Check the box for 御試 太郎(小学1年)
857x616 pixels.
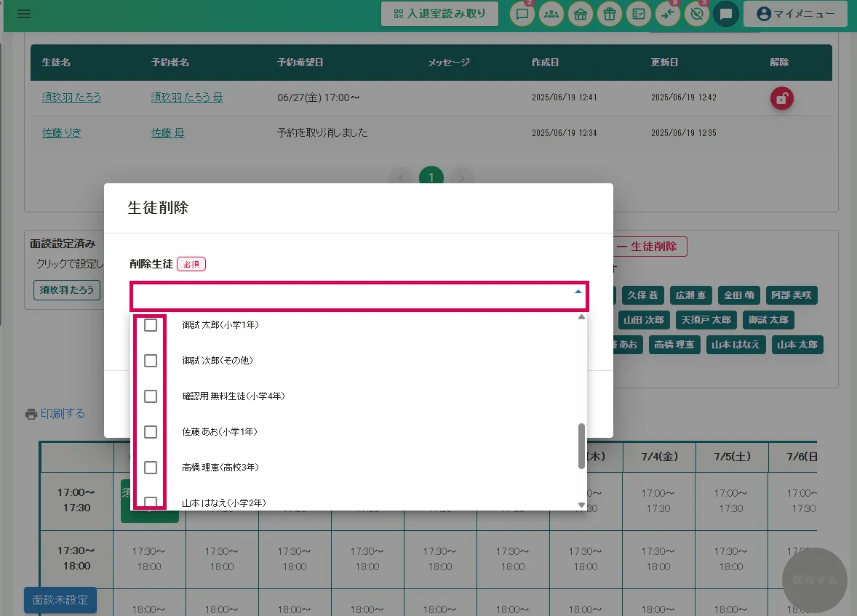(x=151, y=325)
